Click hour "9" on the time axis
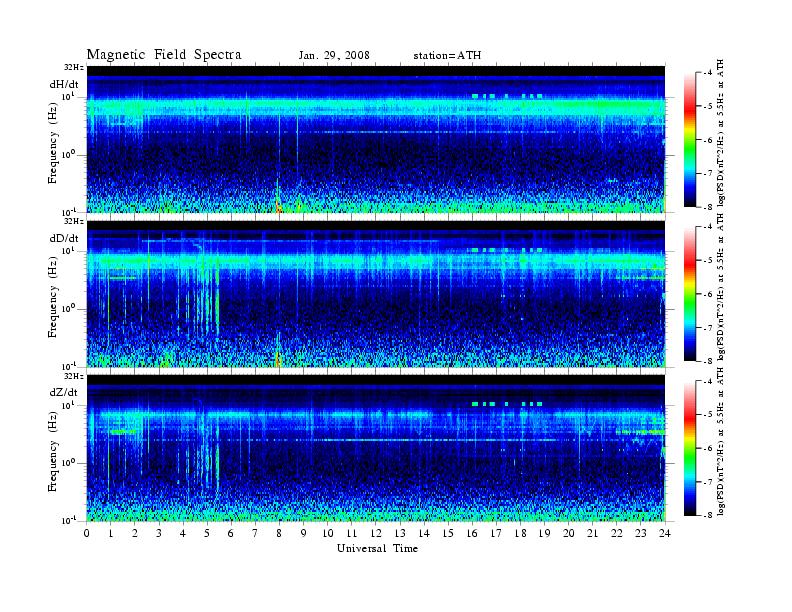The height and width of the screenshot is (612, 792). [304, 534]
